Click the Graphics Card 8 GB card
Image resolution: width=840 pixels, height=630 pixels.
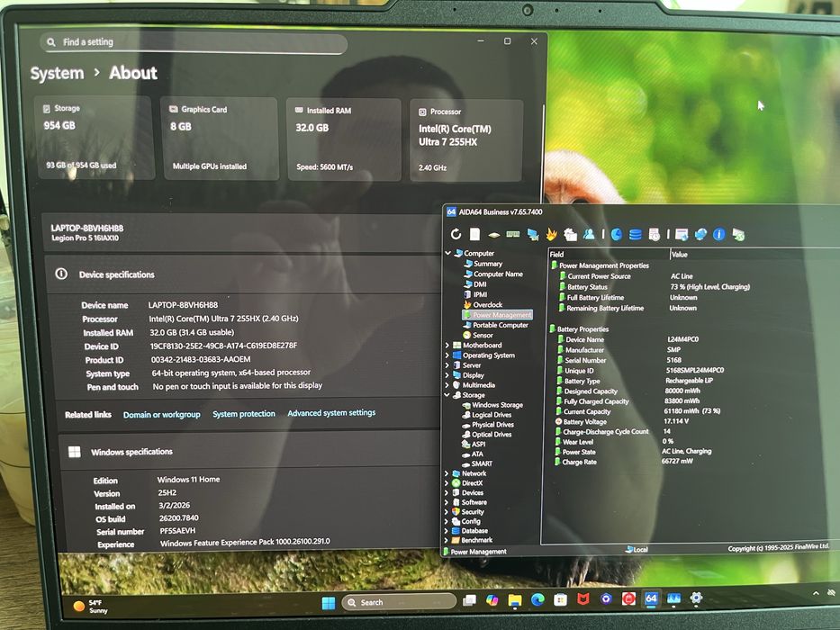pos(221,139)
